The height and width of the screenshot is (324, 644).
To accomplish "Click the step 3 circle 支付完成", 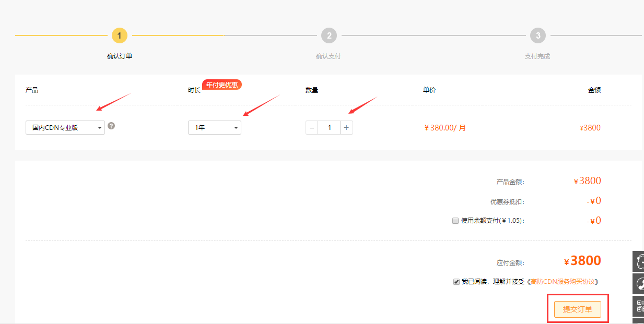I will pos(537,35).
